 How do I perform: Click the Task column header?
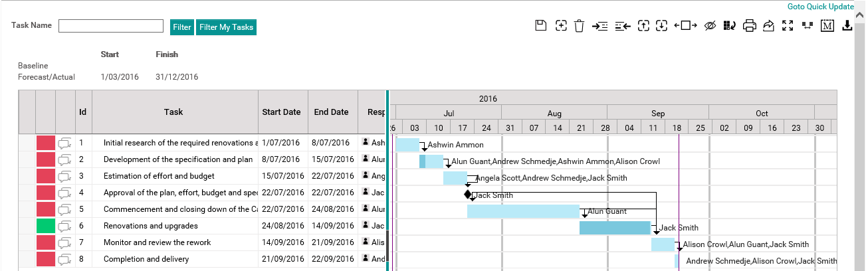point(173,112)
